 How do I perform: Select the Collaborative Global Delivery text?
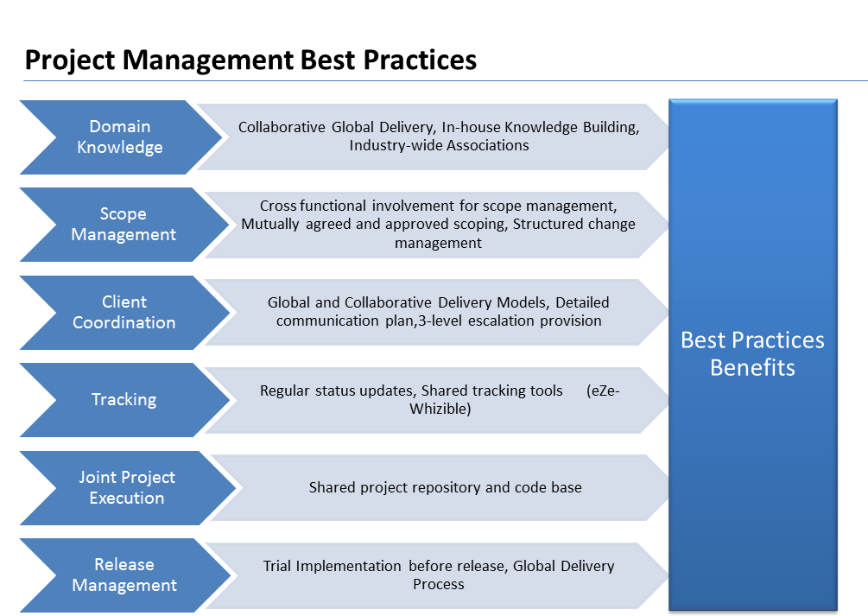pos(336,127)
